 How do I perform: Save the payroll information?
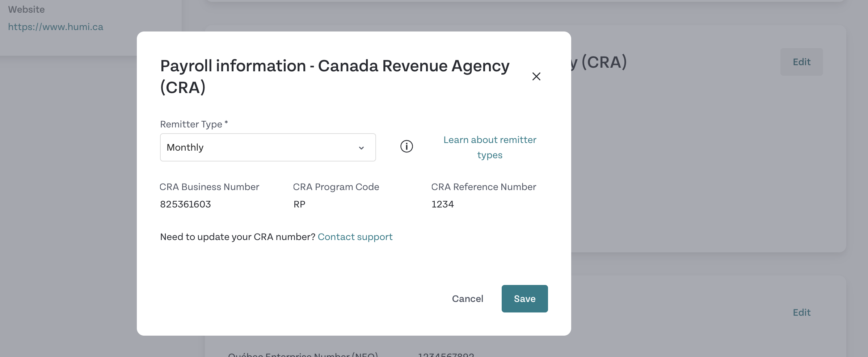coord(524,299)
